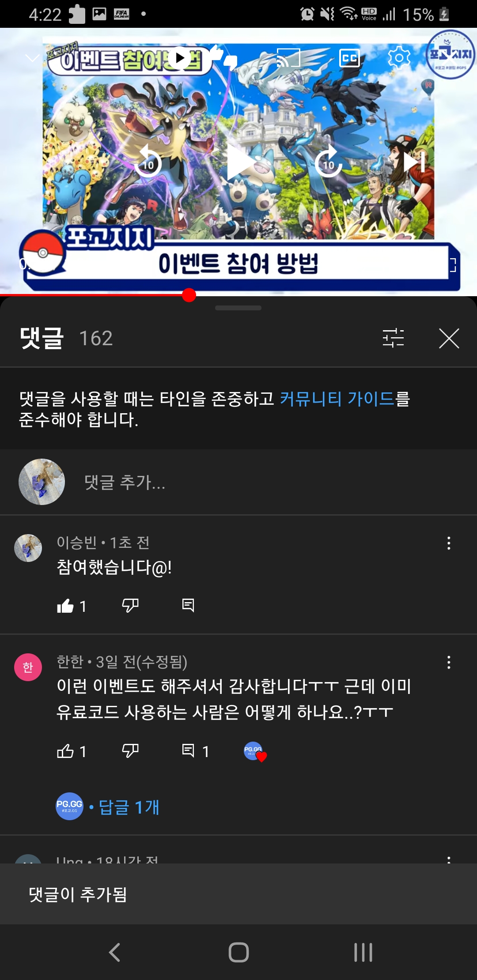477x980 pixels.
Task: Collapse player with down chevron
Action: [x=32, y=58]
